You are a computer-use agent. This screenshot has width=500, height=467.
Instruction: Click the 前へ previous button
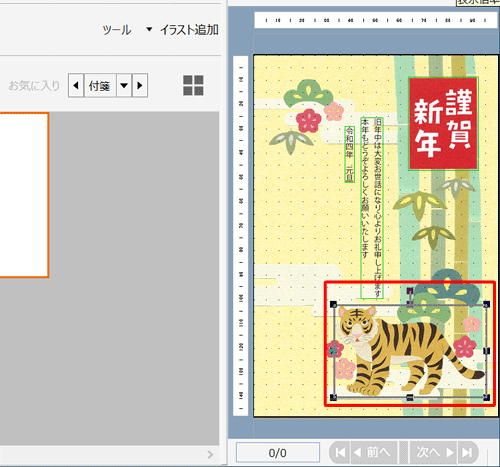tap(374, 452)
